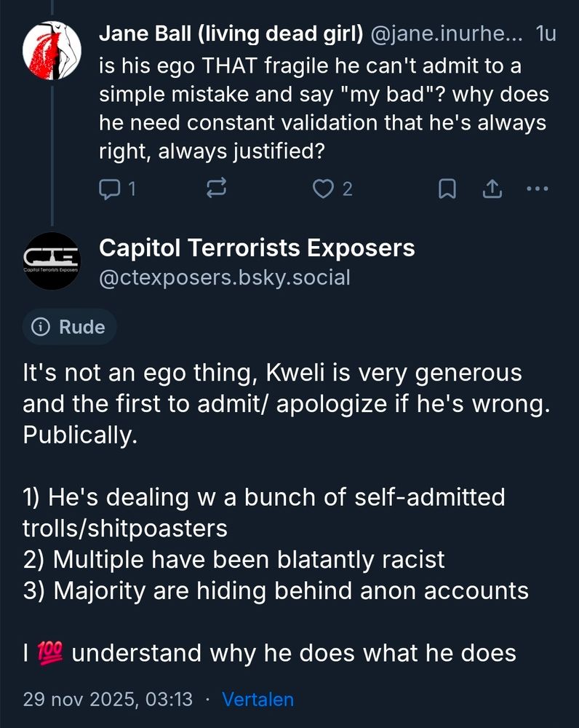The width and height of the screenshot is (579, 728).
Task: Translate the post via Vertalen
Action: [257, 700]
